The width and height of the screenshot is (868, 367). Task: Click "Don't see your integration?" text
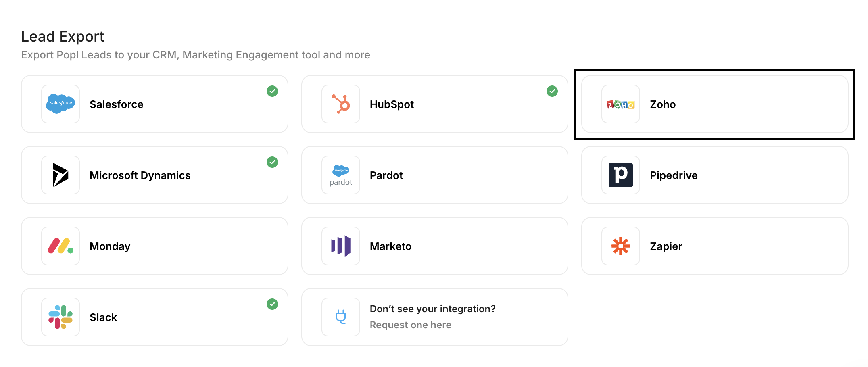point(432,309)
